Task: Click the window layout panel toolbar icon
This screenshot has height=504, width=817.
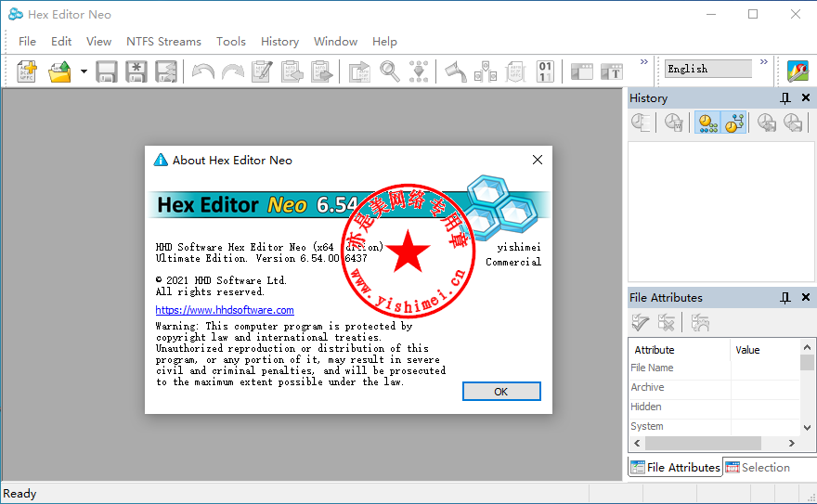Action: pyautogui.click(x=582, y=71)
